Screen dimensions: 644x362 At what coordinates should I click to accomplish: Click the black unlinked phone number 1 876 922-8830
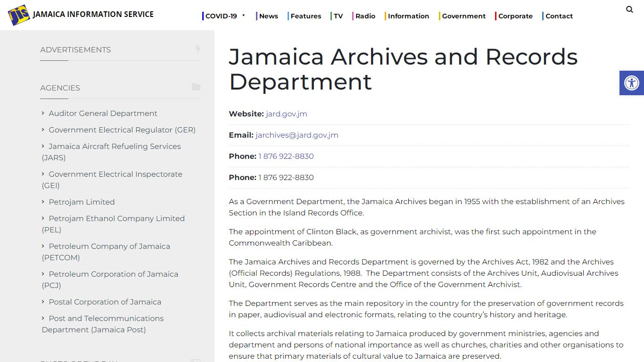[x=286, y=178]
